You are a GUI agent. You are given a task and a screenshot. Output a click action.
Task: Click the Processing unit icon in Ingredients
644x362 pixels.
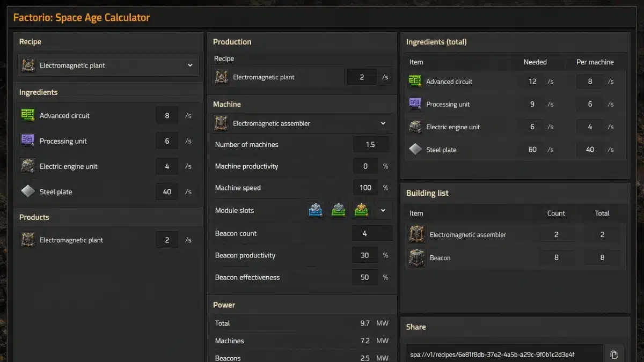[x=28, y=141]
